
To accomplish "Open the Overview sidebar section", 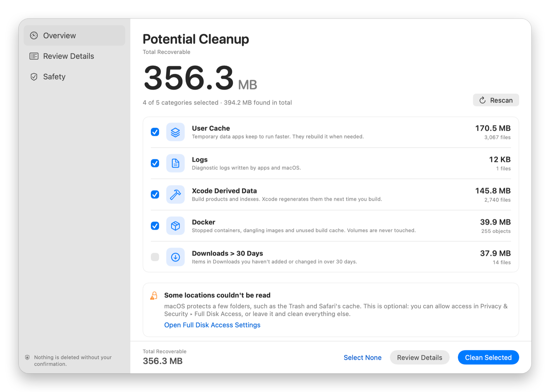I will point(74,35).
